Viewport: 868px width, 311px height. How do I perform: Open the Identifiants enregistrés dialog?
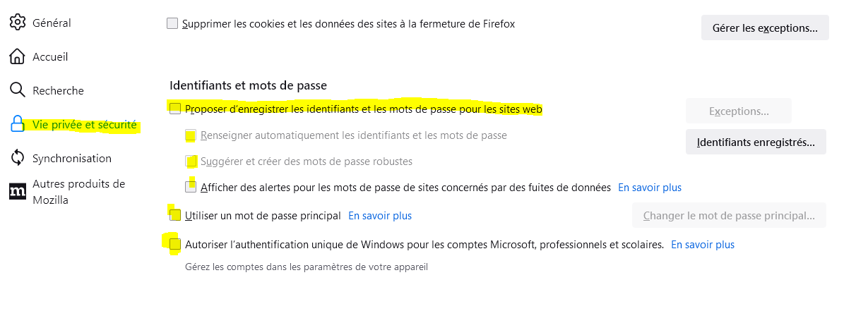756,142
